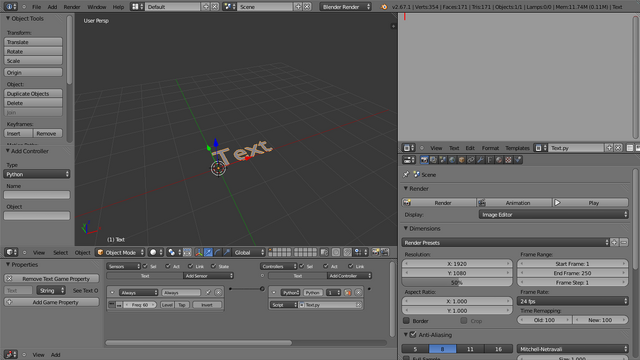The height and width of the screenshot is (360, 640).
Task: Open the Physics properties tab
Action: point(518,160)
